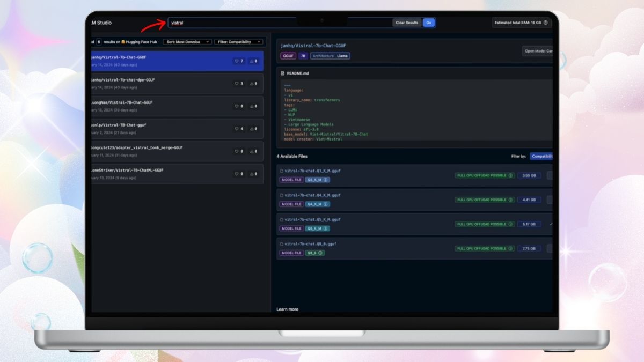644x362 pixels.
Task: Click base_model Viet-Mistral/Vitral-7B-Chat line in README
Action: pos(326,134)
